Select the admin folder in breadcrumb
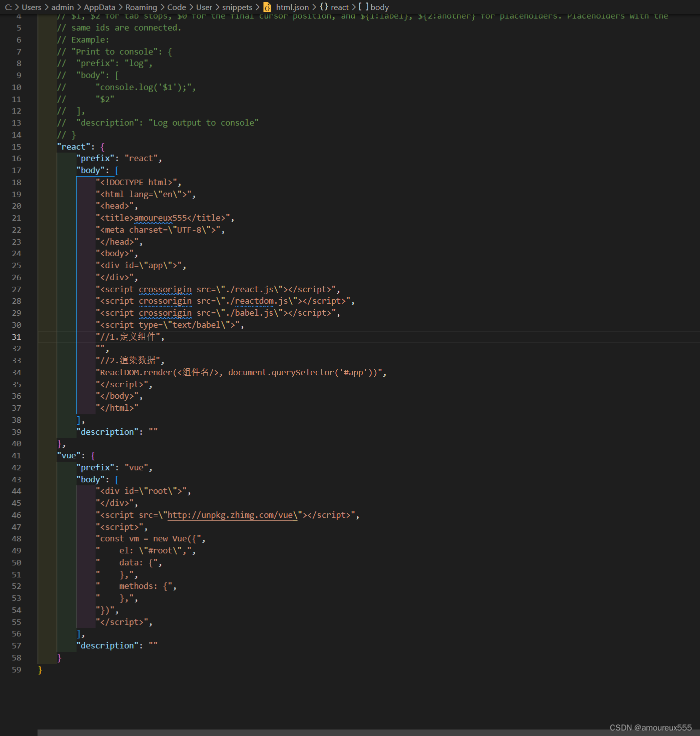This screenshot has height=736, width=700. point(63,7)
